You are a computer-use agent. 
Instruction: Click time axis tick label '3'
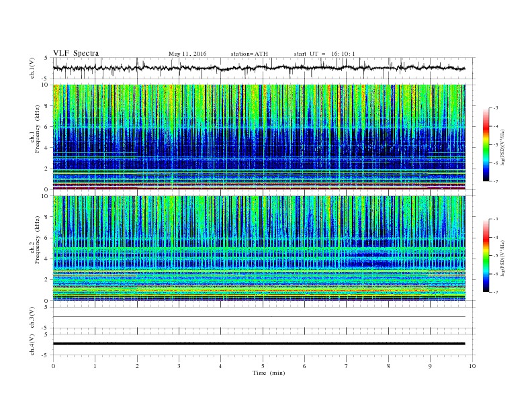point(179,366)
